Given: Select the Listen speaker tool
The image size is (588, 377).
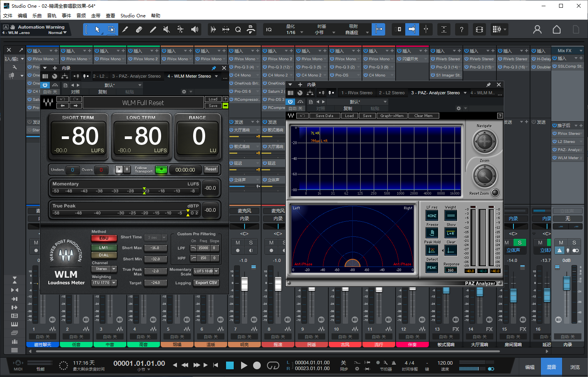Looking at the screenshot, I should (x=195, y=29).
